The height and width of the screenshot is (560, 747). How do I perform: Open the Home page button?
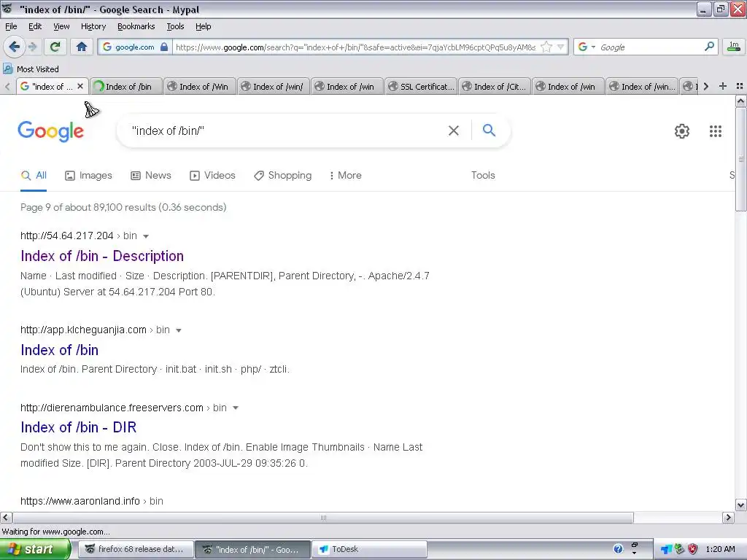82,47
